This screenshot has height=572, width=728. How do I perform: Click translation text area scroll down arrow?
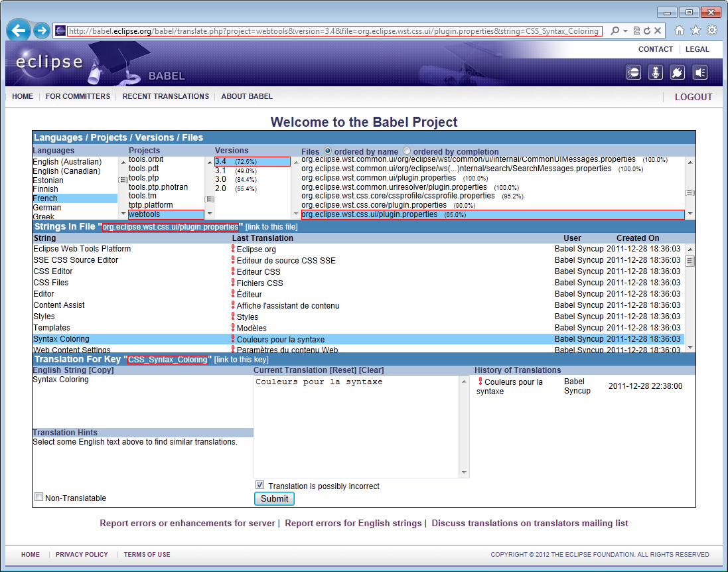464,472
